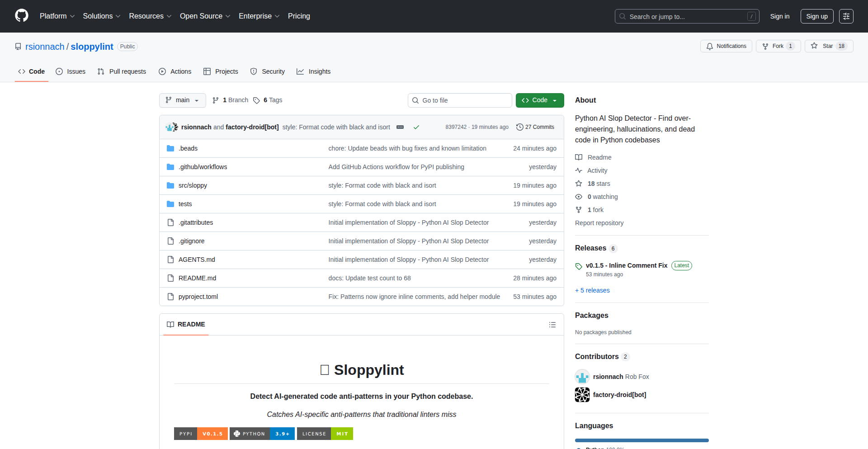868x449 pixels.
Task: Click the green commit status checkmark
Action: tap(416, 127)
